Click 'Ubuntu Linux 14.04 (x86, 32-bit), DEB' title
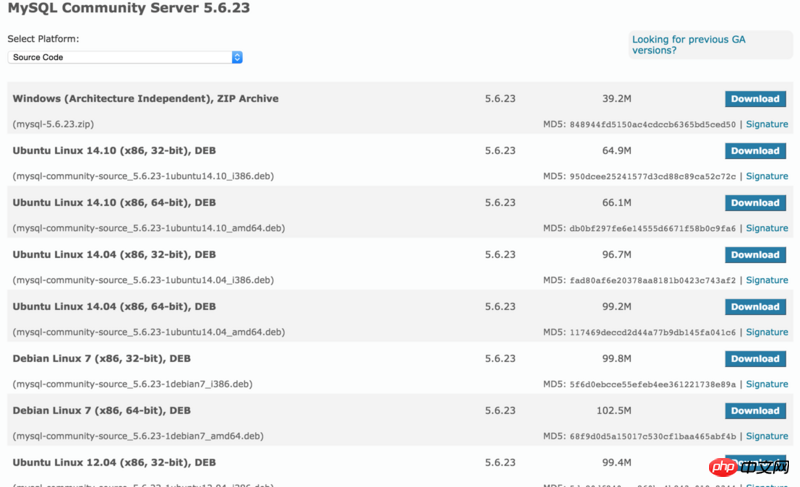This screenshot has width=800, height=487. (114, 254)
